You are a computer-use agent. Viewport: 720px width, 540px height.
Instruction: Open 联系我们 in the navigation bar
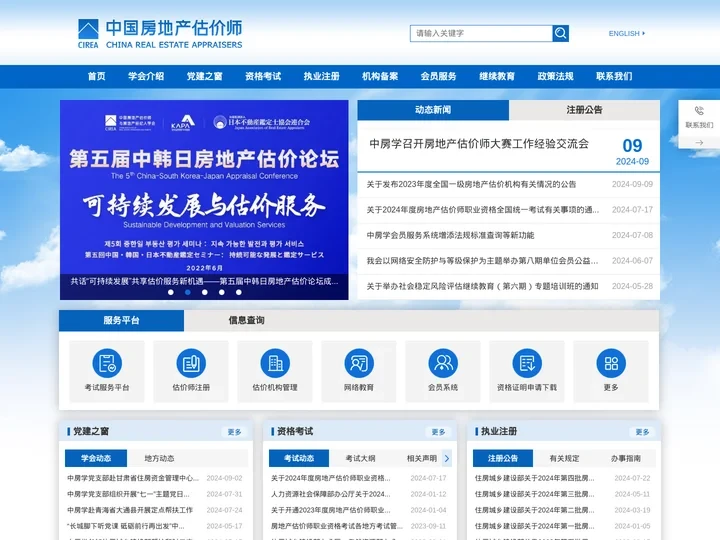[614, 76]
